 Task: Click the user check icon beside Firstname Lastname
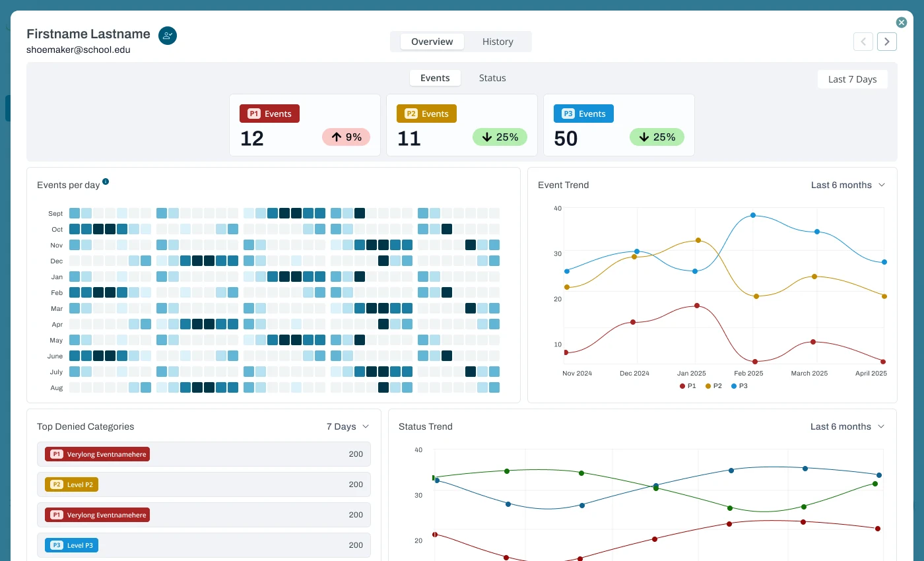168,36
